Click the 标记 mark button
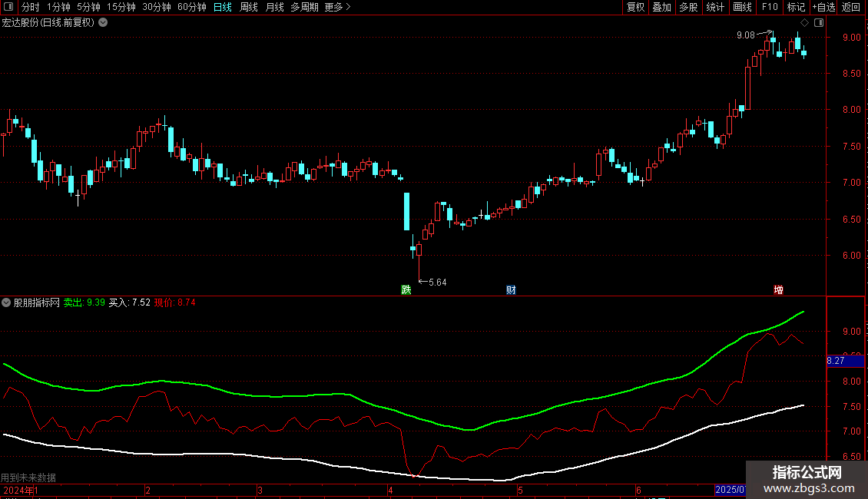 click(x=796, y=7)
